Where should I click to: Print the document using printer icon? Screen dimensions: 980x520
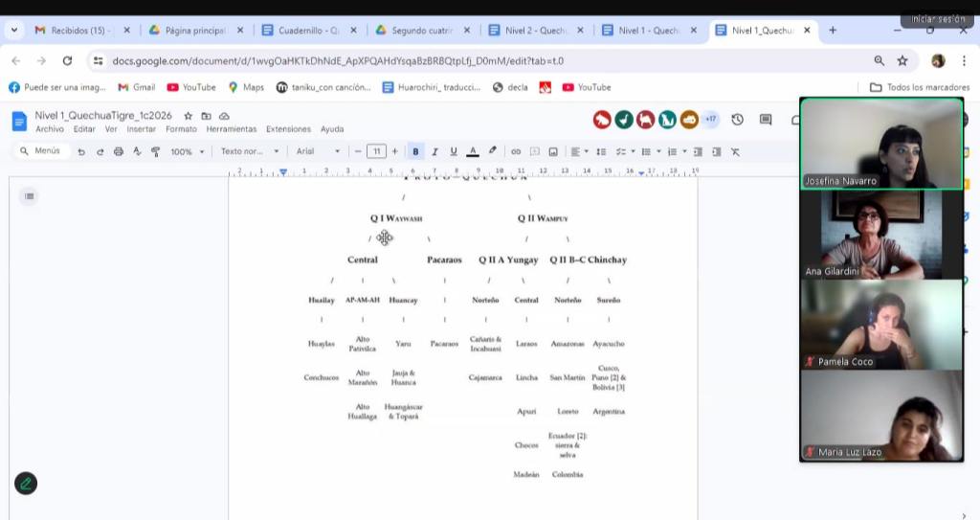(119, 151)
